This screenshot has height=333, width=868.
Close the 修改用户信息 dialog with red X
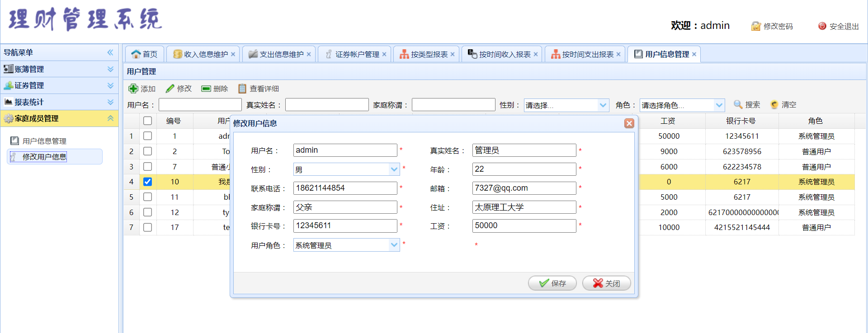click(x=629, y=123)
